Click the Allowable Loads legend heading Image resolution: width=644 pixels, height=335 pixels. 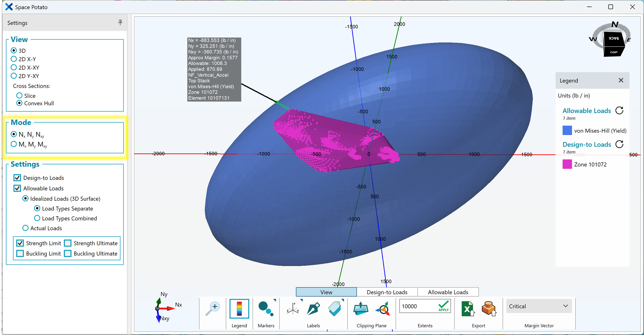586,111
